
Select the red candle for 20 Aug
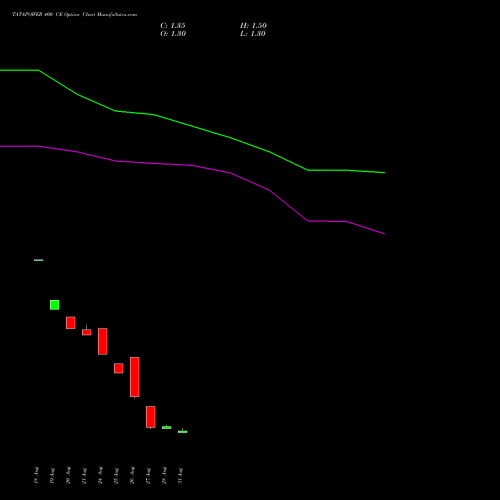coord(71,323)
